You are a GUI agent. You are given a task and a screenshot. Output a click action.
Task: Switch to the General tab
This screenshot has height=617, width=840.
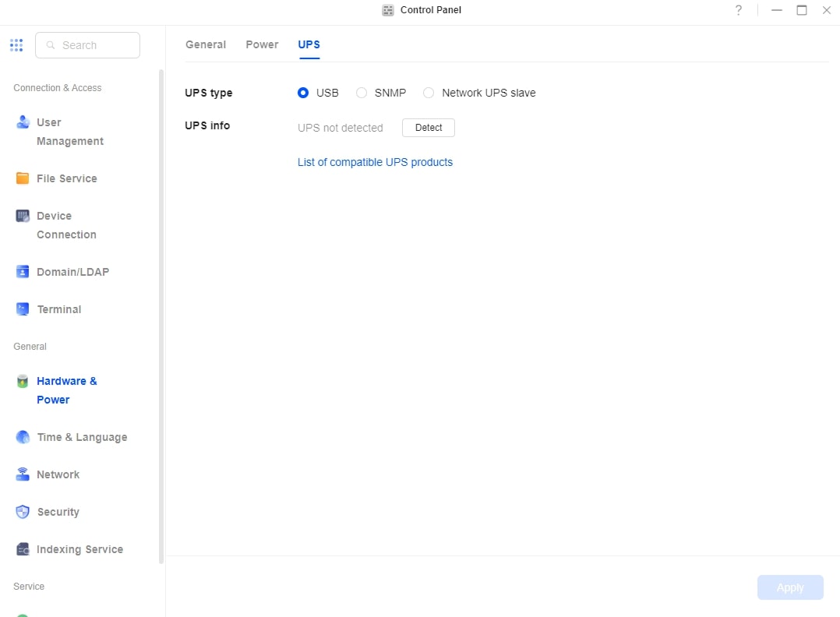(206, 44)
